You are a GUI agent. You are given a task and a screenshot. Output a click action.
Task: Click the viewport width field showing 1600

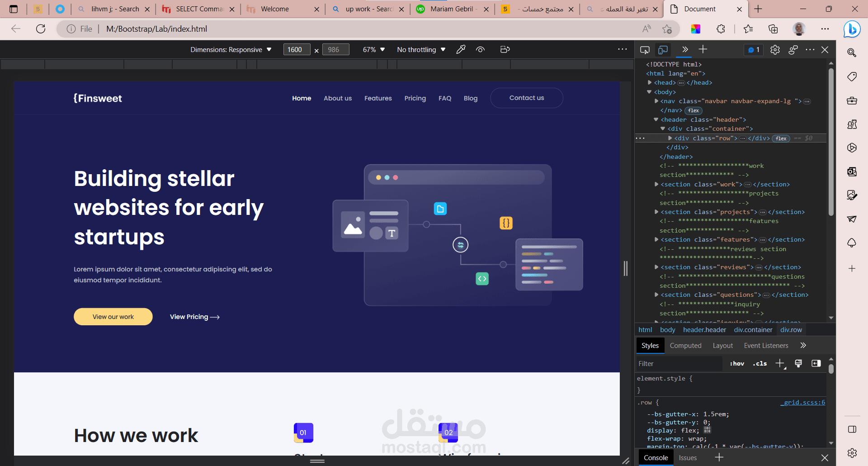pos(297,49)
